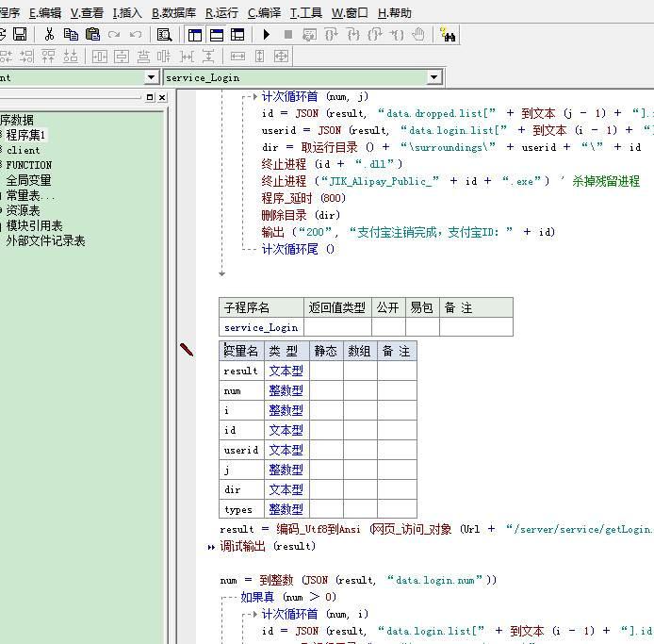
Task: Click the Copy icon in the toolbar
Action: coord(71,34)
